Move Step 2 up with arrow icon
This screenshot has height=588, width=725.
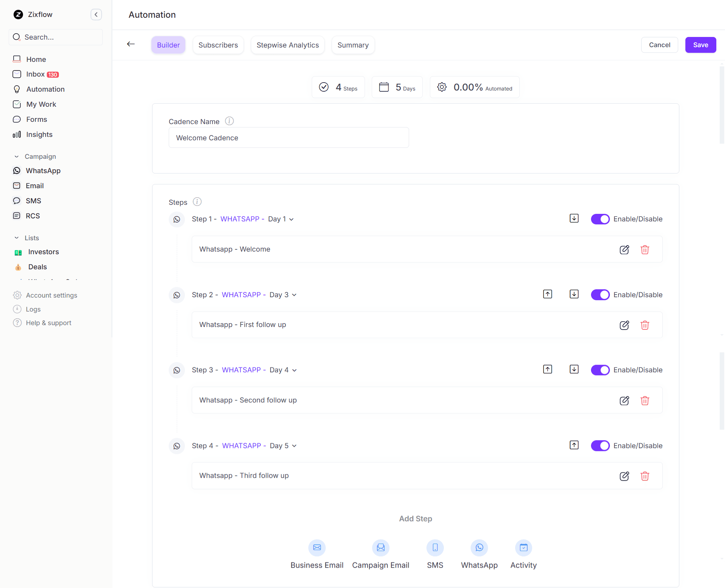pyautogui.click(x=547, y=294)
